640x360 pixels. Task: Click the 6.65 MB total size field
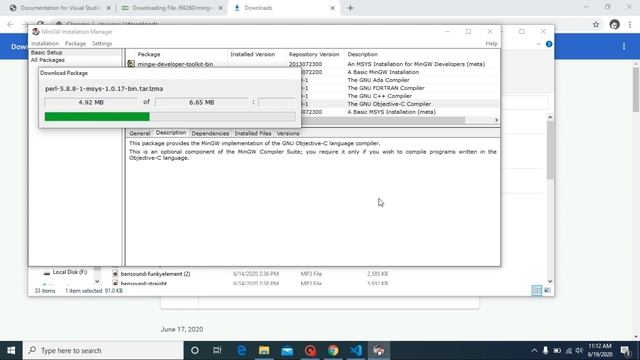point(202,102)
